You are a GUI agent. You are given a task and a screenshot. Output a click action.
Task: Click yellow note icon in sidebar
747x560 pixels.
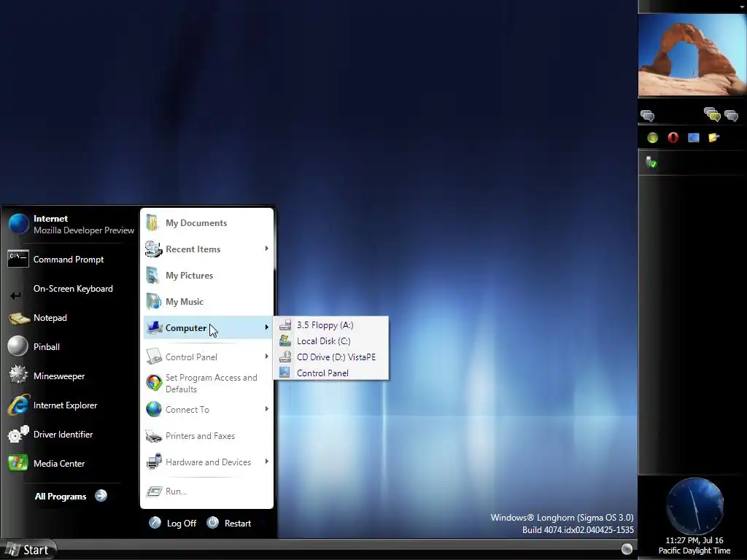(713, 138)
